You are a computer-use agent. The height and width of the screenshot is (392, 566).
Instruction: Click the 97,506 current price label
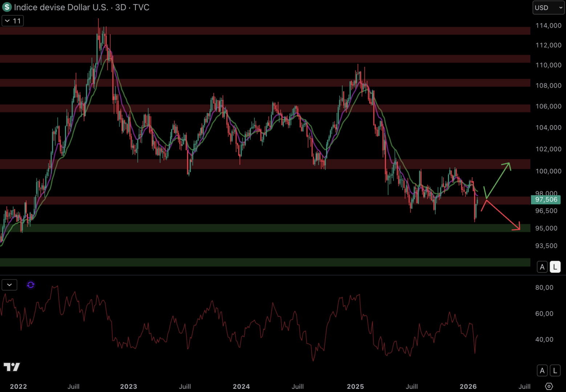tap(546, 200)
